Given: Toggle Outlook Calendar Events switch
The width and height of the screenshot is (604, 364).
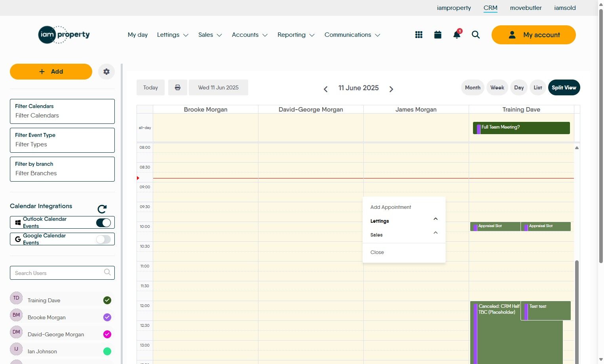Looking at the screenshot, I should (x=104, y=223).
